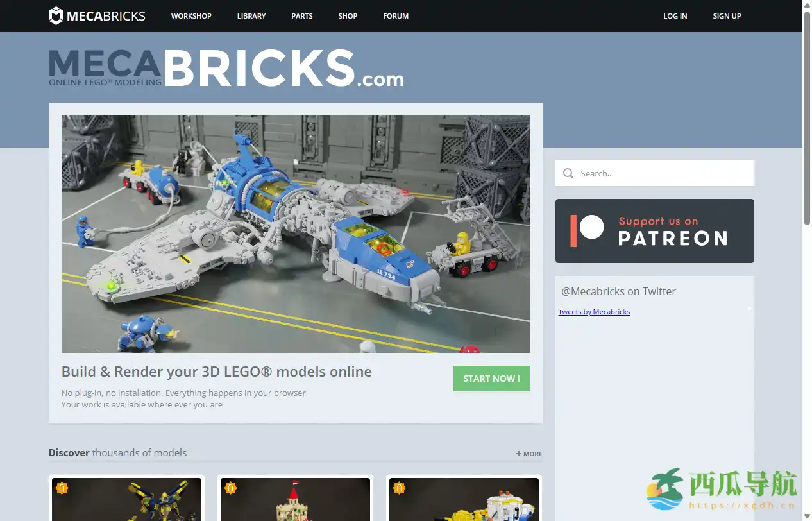The height and width of the screenshot is (521, 812).
Task: Open Tweets by Mecabricks link
Action: pyautogui.click(x=595, y=311)
